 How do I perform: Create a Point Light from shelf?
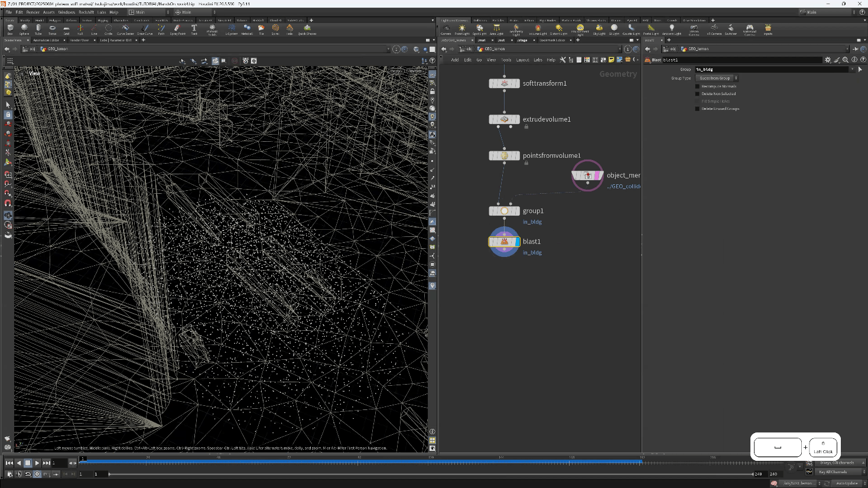pos(462,29)
